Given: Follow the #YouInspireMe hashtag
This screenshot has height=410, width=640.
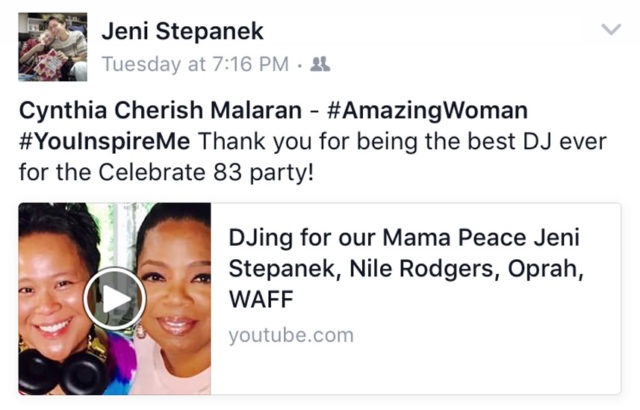Looking at the screenshot, I should (104, 142).
